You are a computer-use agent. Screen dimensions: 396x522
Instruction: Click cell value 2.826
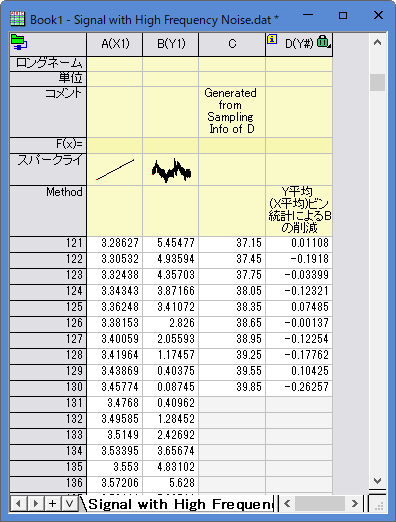pos(171,324)
